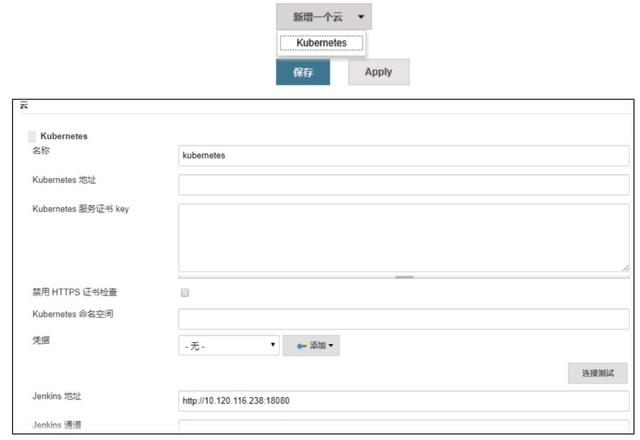640x440 pixels.
Task: Click the Jenkins 地址 URL field
Action: point(404,401)
